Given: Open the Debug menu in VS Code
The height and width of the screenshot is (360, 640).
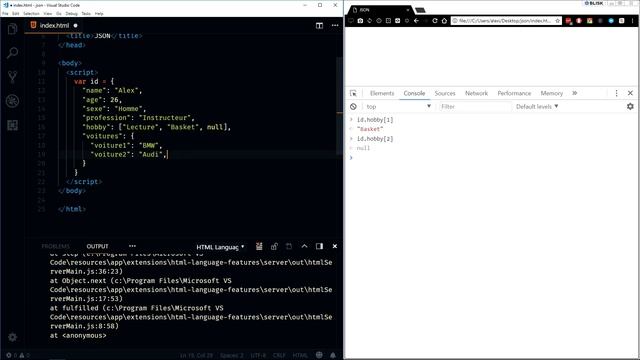Looking at the screenshot, I should pos(71,13).
